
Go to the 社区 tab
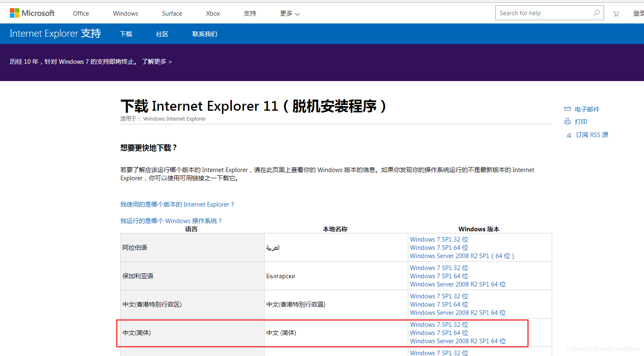162,34
